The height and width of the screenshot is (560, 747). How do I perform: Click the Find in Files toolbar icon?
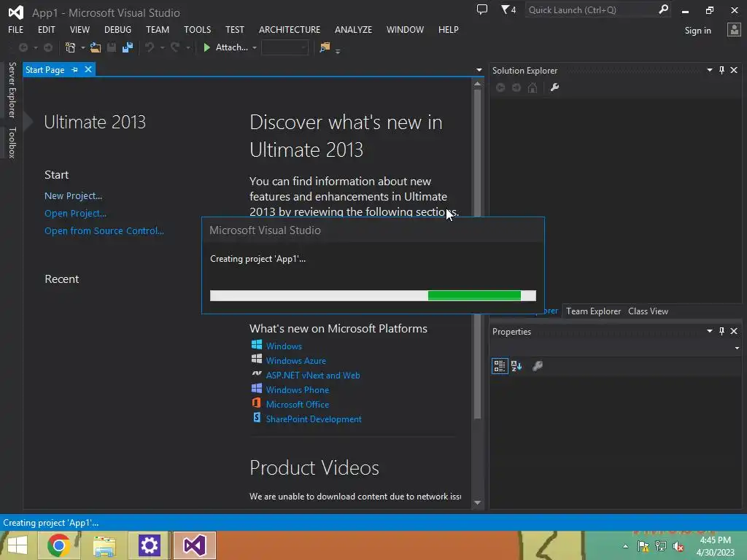tap(325, 47)
